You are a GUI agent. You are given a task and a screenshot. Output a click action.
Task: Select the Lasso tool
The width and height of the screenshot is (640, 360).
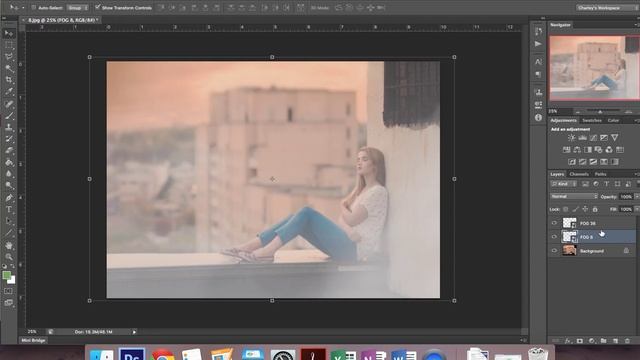tap(9, 57)
